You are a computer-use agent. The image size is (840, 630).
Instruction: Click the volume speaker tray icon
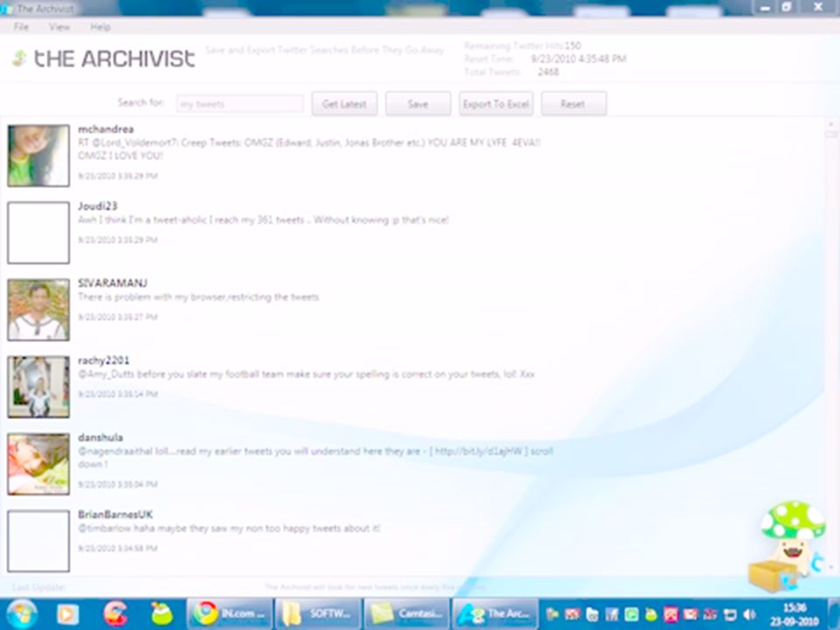[x=750, y=614]
